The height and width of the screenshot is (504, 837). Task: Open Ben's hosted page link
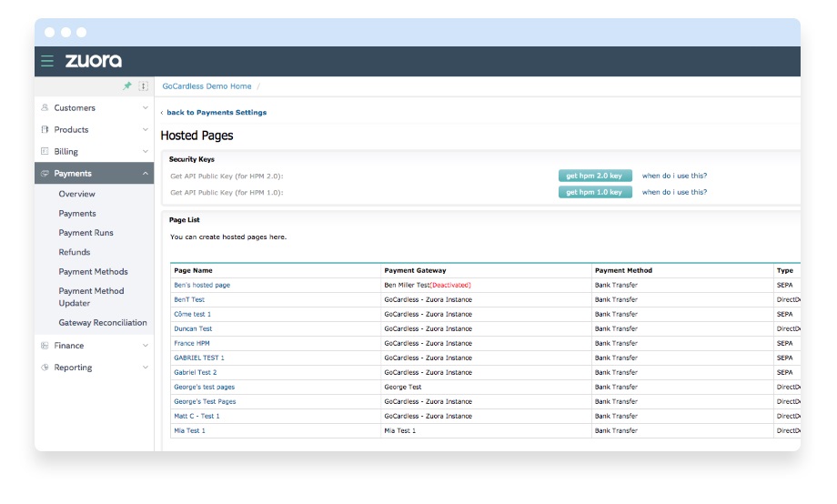(202, 285)
